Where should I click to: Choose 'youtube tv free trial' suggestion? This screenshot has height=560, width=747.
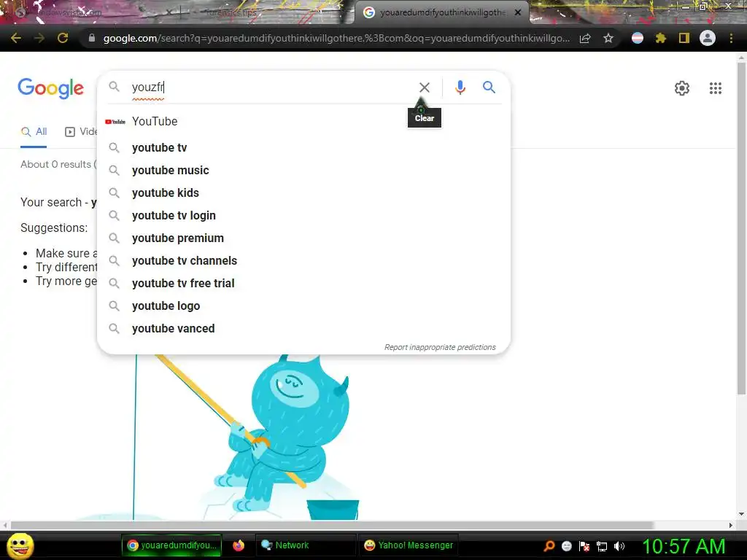point(303,284)
